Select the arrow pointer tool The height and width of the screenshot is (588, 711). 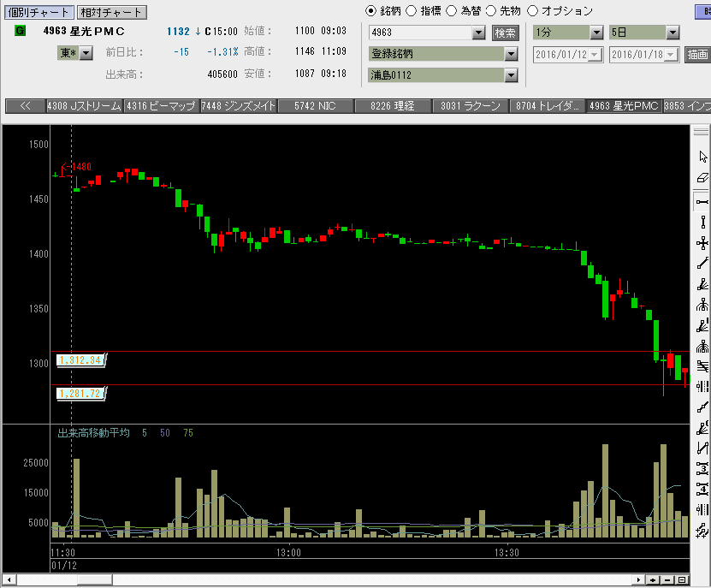pos(702,157)
